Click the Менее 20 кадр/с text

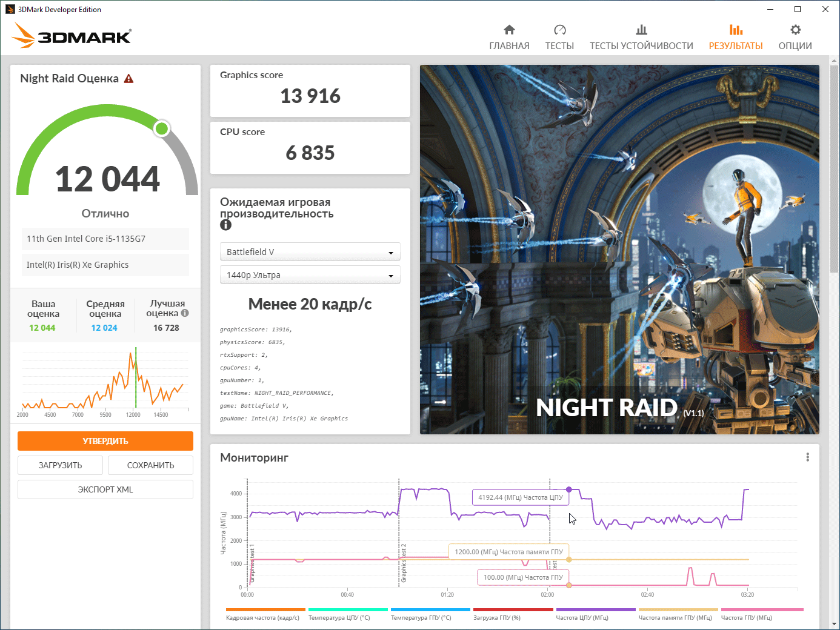pos(310,304)
